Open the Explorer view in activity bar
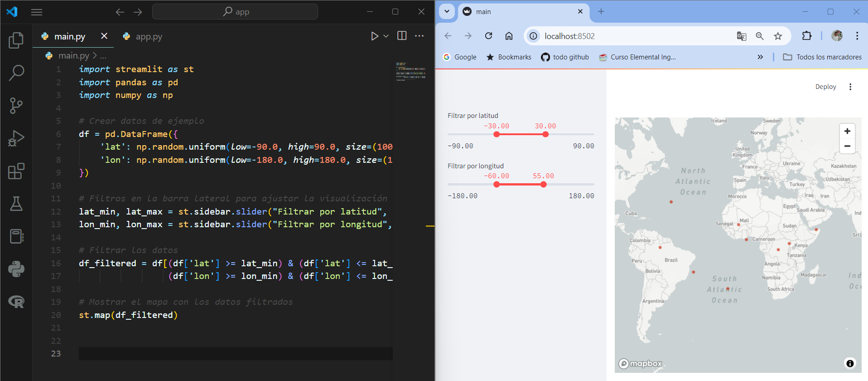 tap(16, 40)
